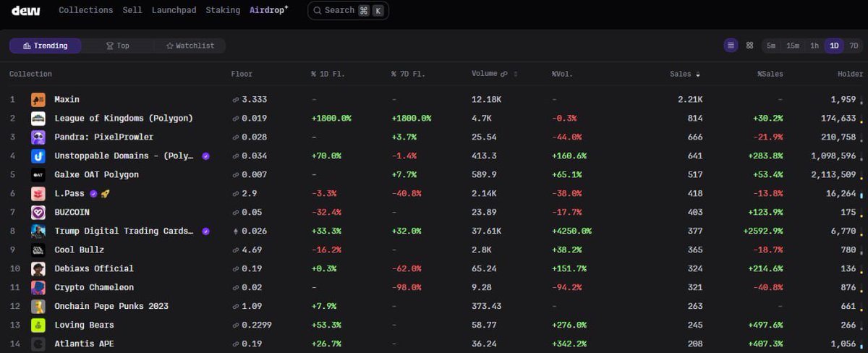Click BUZCOIN % 1D floor -32.4%

pyautogui.click(x=327, y=212)
